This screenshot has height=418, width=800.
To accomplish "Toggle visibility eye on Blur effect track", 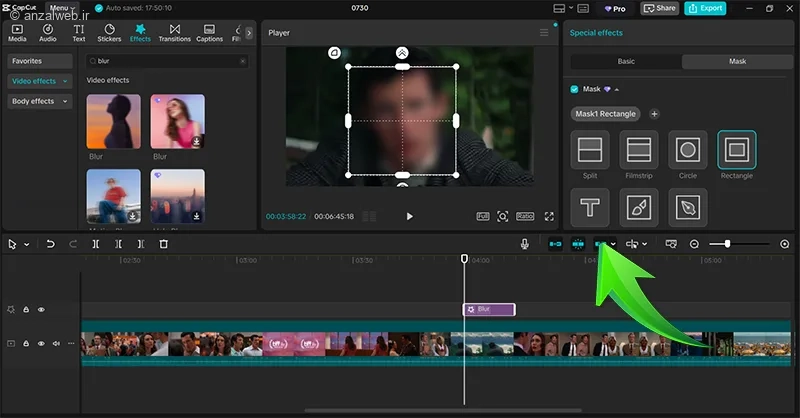I will pos(41,310).
